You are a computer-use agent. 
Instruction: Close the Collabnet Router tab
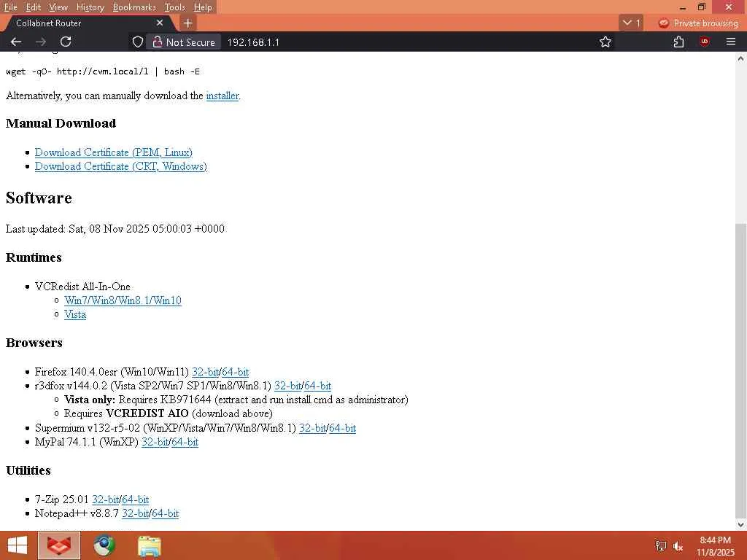click(x=160, y=23)
